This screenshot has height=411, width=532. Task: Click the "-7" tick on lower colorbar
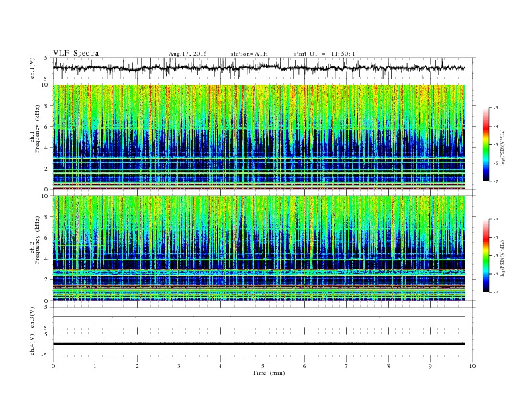(x=496, y=292)
